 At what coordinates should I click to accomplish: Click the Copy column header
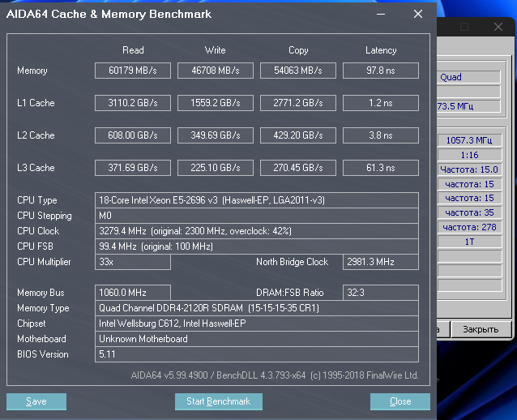click(298, 50)
